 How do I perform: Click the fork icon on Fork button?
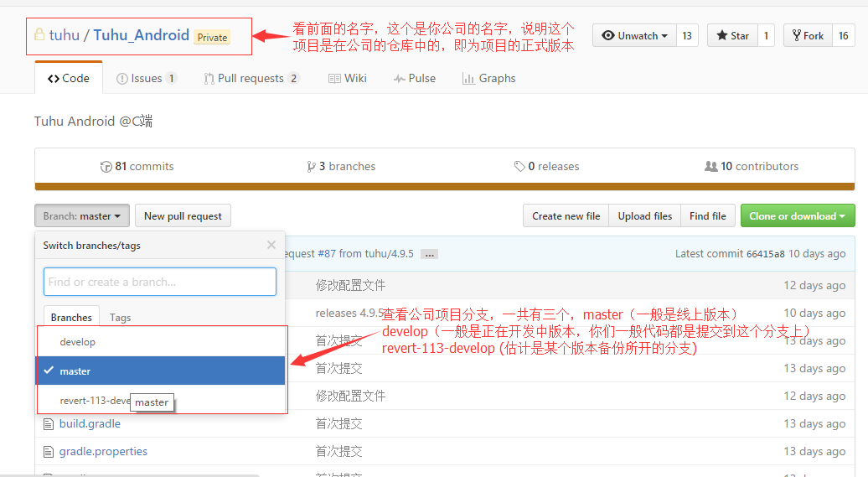[x=797, y=35]
